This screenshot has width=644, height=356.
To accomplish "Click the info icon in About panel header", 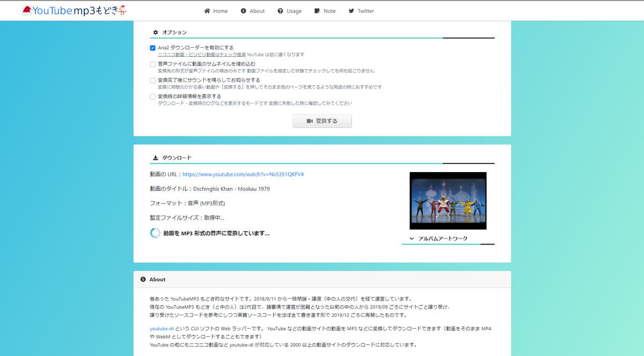I will pos(143,279).
